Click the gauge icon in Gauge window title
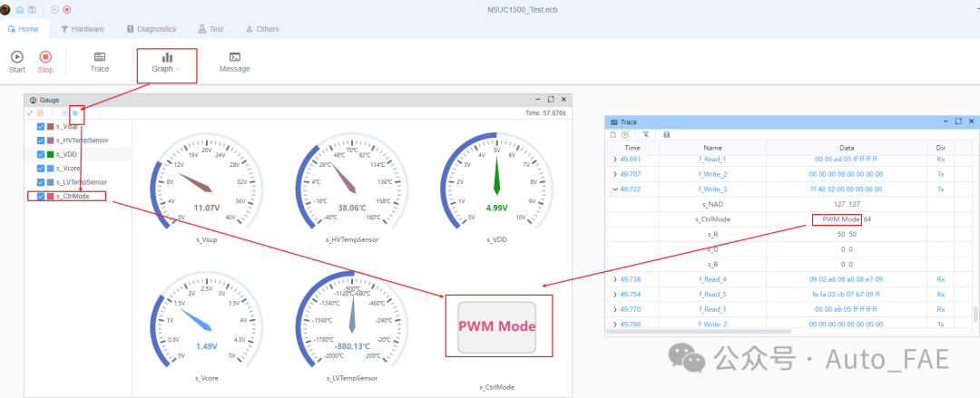 33,100
